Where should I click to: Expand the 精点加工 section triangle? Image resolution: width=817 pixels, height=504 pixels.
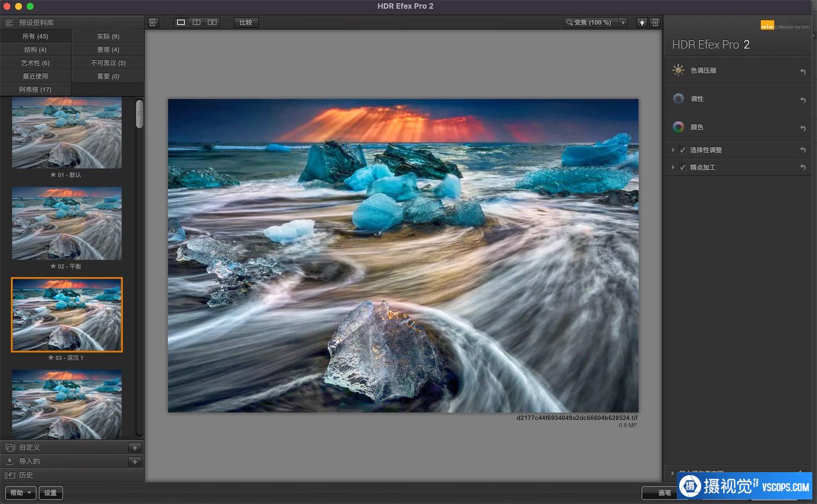[x=673, y=168]
